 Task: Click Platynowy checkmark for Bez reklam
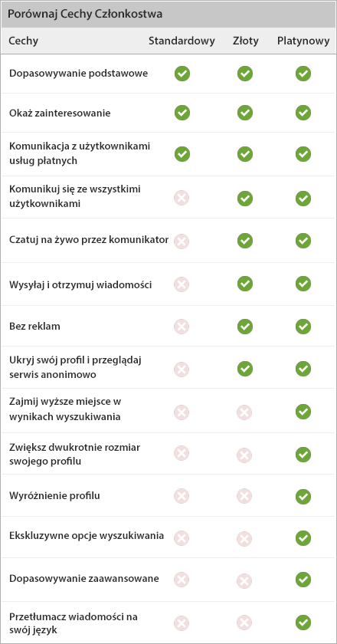pyautogui.click(x=303, y=327)
